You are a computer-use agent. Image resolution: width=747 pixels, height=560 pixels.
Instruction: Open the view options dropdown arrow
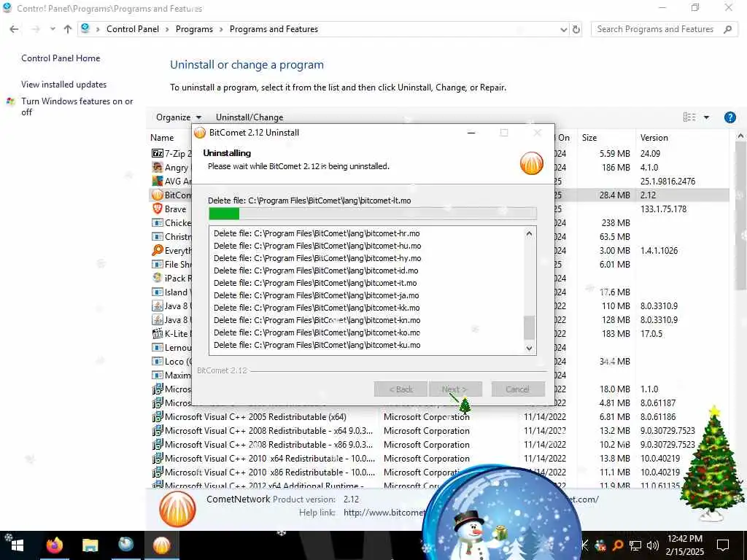click(706, 117)
